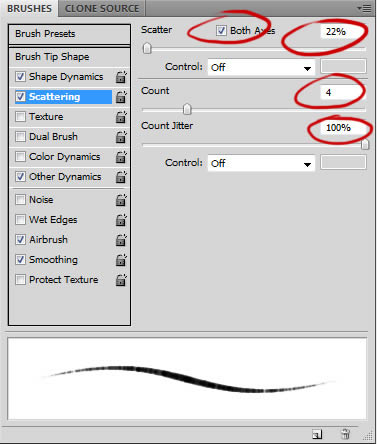
Task: Switch to the Clone Source tab
Action: coord(102,8)
